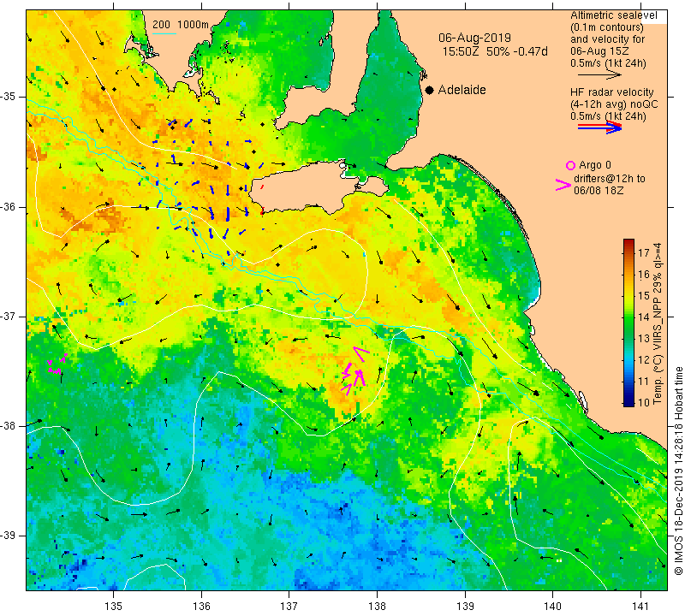Click the IMOS copyright timestamp text
This screenshot has height=616, width=685.
coord(678,471)
